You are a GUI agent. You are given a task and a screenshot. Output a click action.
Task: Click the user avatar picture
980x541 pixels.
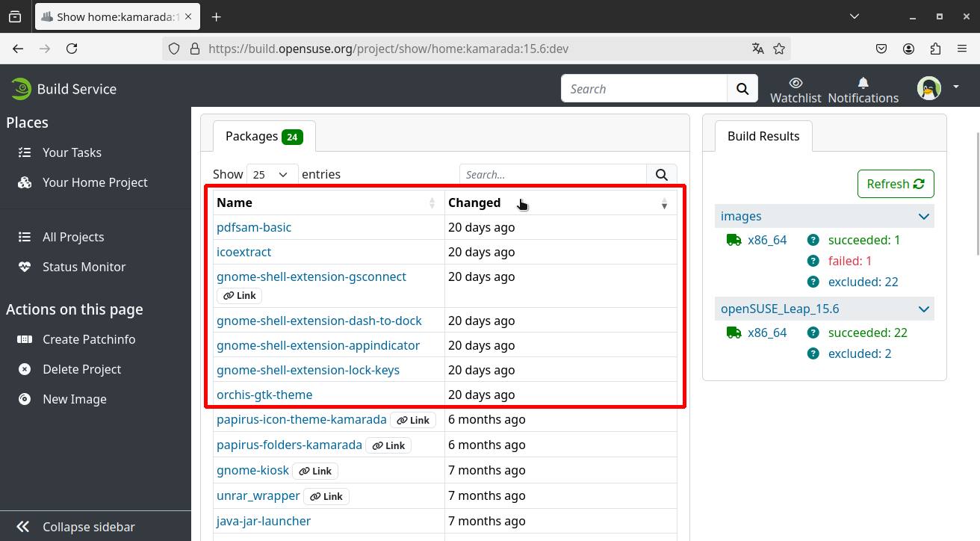(928, 88)
